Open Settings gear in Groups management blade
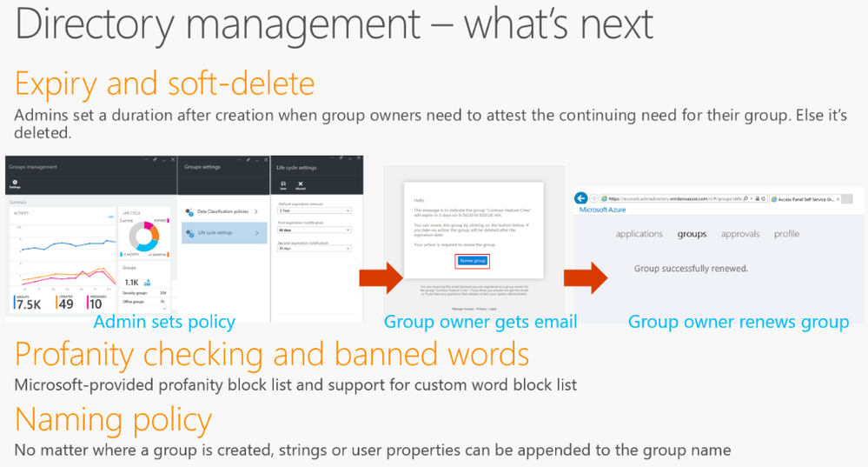Image resolution: width=868 pixels, height=467 pixels. click(x=15, y=183)
